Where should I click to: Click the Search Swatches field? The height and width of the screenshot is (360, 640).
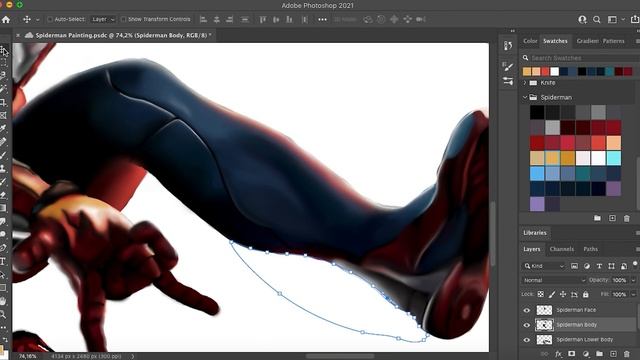click(x=580, y=58)
